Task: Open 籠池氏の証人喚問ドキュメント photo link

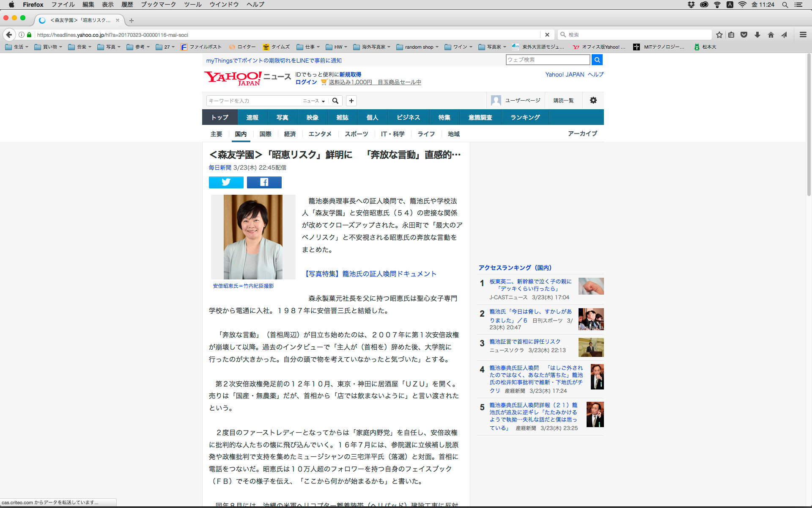Action: [x=370, y=274]
